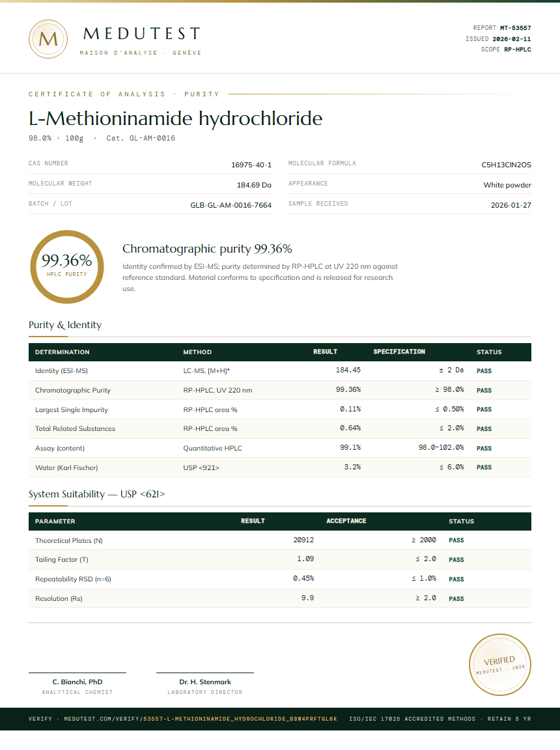The height and width of the screenshot is (750, 560).
Task: Select the 20912 plates result
Action: click(303, 540)
